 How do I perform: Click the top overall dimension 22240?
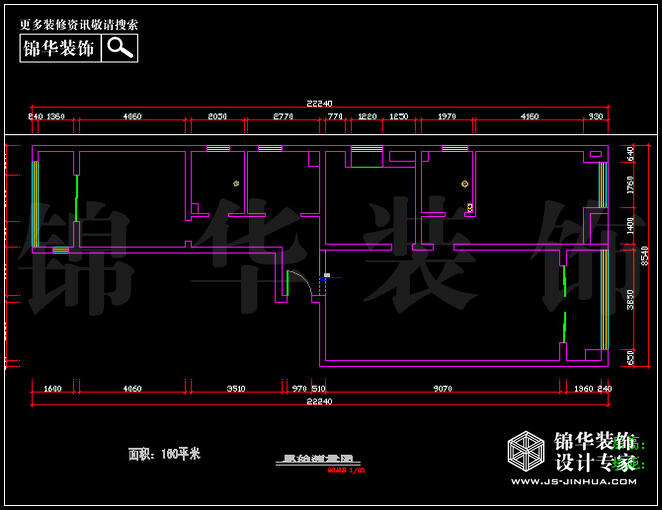coord(319,103)
